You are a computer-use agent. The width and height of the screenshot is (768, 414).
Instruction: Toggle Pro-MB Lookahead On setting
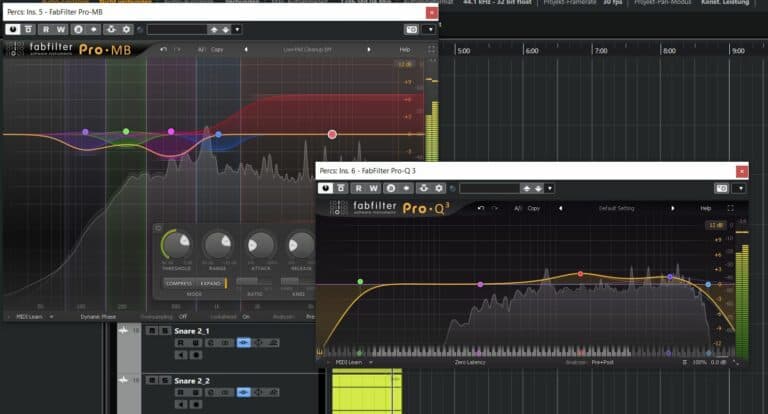(246, 317)
